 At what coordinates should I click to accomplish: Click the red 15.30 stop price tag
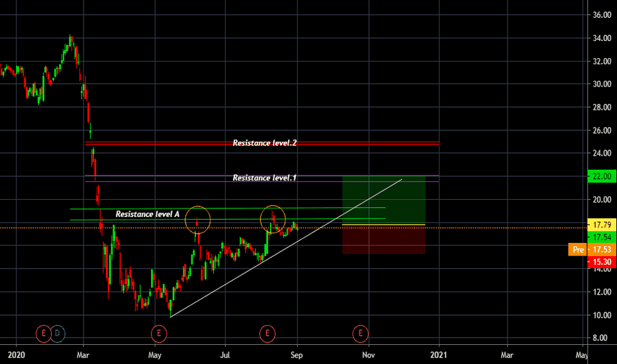pyautogui.click(x=602, y=261)
